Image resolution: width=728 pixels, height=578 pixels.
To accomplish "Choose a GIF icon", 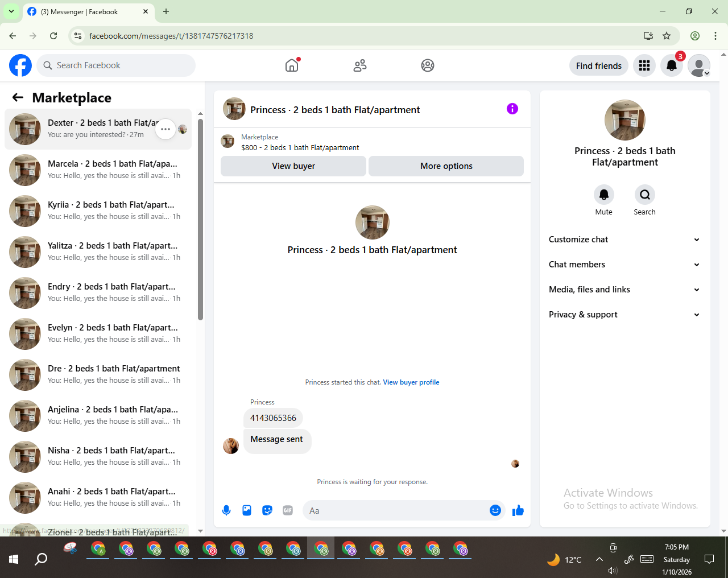I will pyautogui.click(x=288, y=510).
